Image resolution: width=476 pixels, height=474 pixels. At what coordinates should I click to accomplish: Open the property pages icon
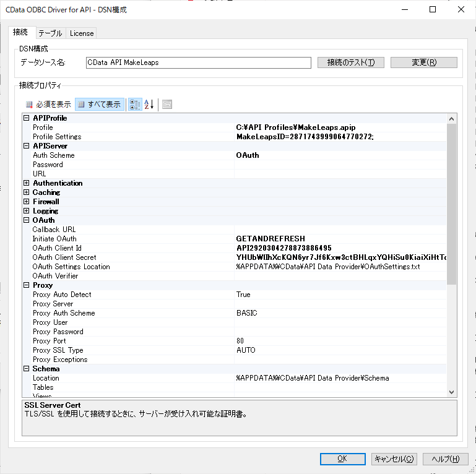(x=167, y=105)
